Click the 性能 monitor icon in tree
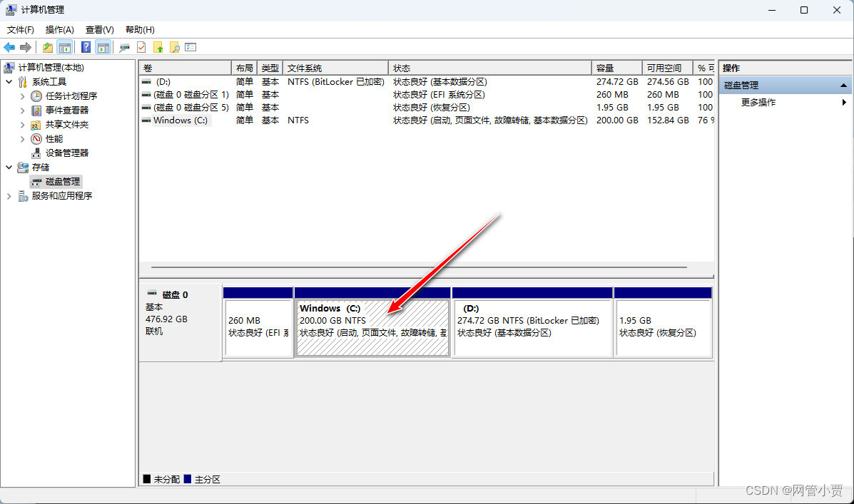 [x=36, y=139]
